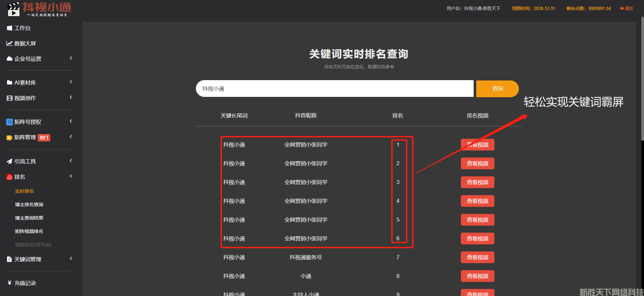Viewport: 644px width, 296px height.
Task: Open 矩阵视频排名 submenu item
Action: (29, 231)
